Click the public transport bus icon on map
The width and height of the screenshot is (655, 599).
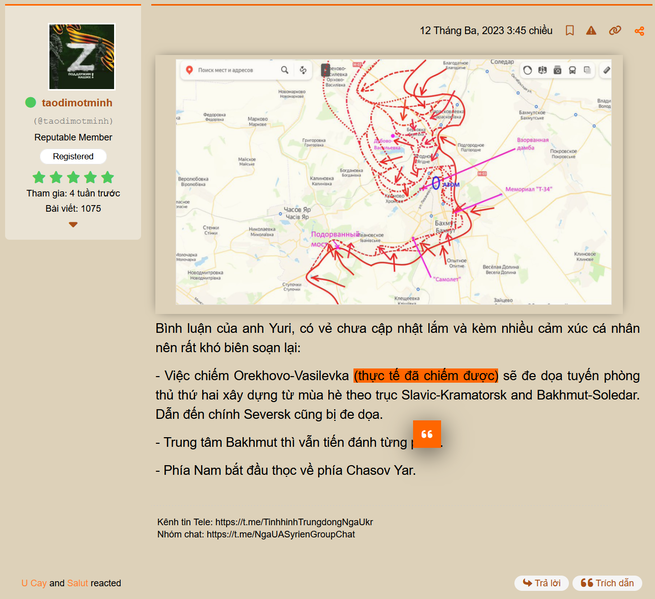572,70
